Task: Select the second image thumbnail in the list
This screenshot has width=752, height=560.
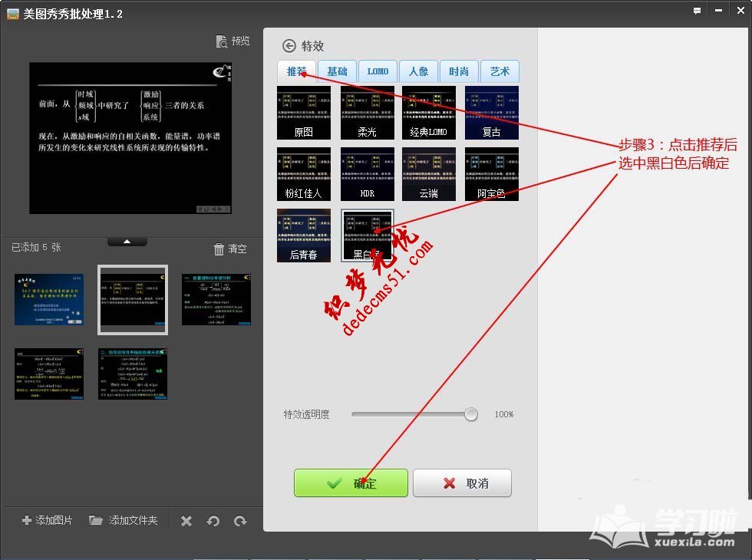Action: pyautogui.click(x=132, y=299)
